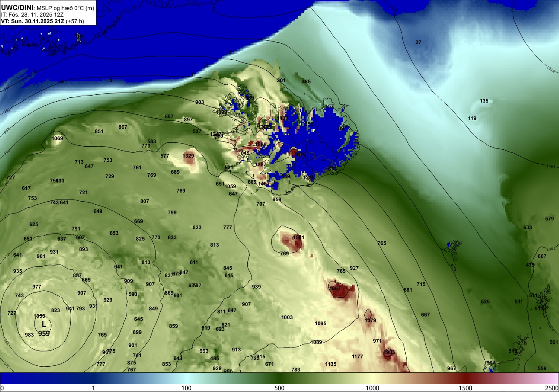Click the height value '1095'

(321, 323)
